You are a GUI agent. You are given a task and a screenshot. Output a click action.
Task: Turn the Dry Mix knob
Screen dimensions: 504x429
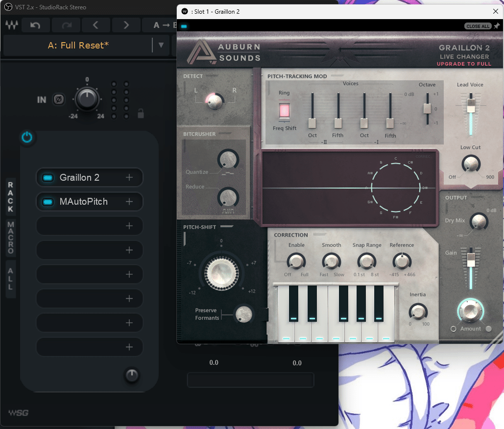[479, 221]
